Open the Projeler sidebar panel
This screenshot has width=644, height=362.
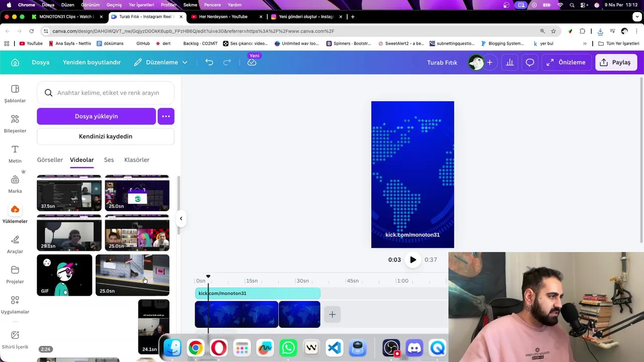(15, 275)
